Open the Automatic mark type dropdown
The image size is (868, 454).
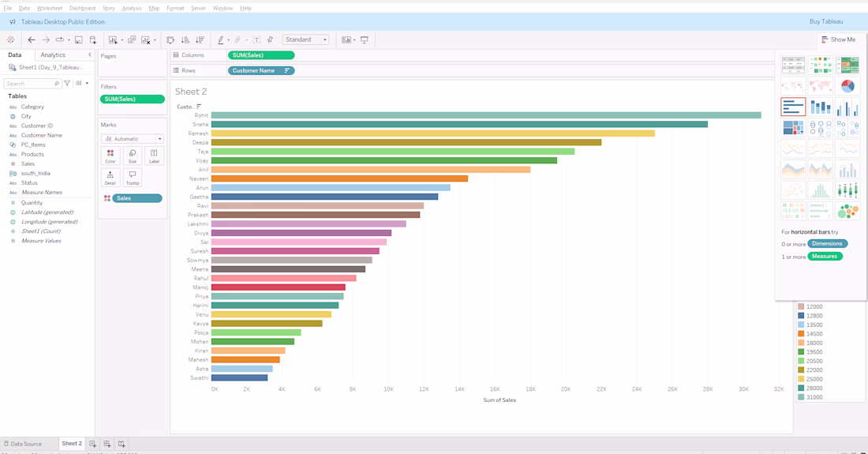click(x=133, y=139)
